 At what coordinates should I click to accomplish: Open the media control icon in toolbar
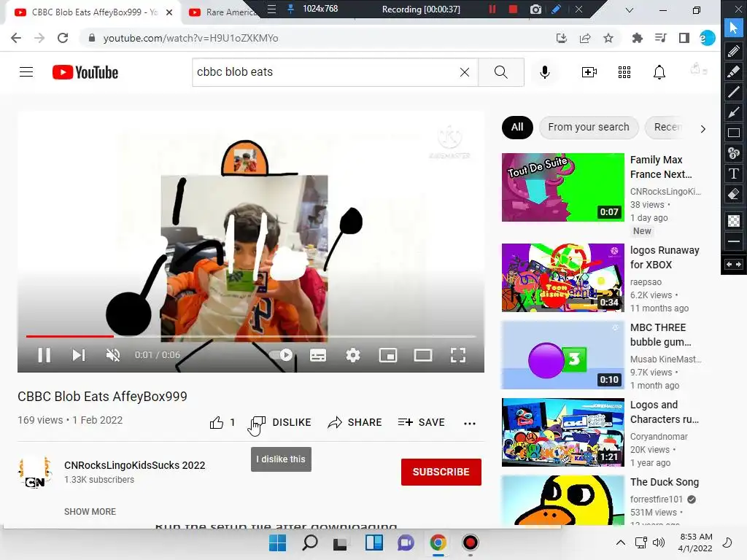661,38
